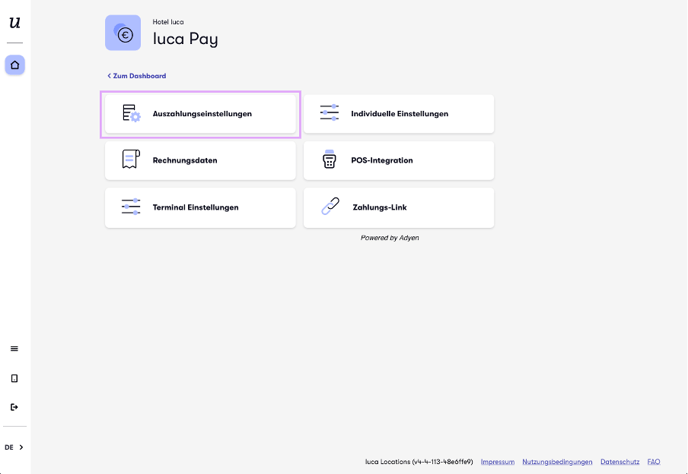
Task: Click the Individuelle Einstellungen sliders icon
Action: click(x=330, y=113)
